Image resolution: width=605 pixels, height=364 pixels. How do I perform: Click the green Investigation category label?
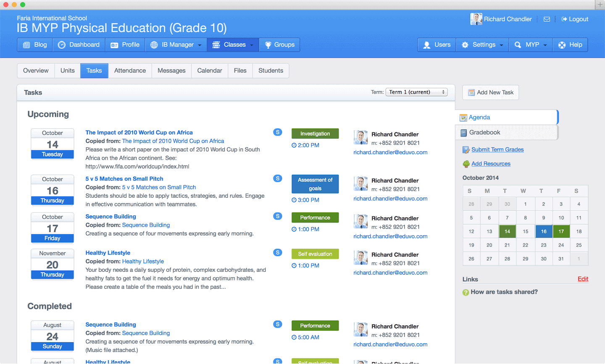click(x=315, y=134)
